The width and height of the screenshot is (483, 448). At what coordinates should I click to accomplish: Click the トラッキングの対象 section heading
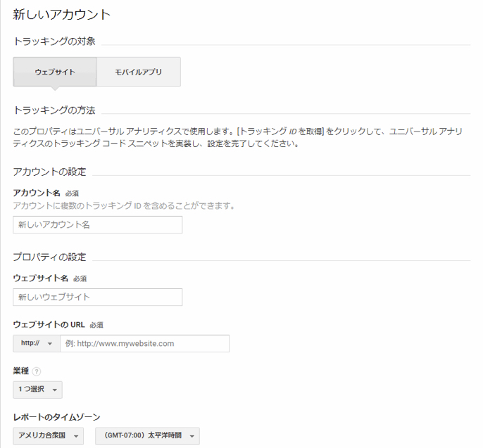tap(54, 41)
